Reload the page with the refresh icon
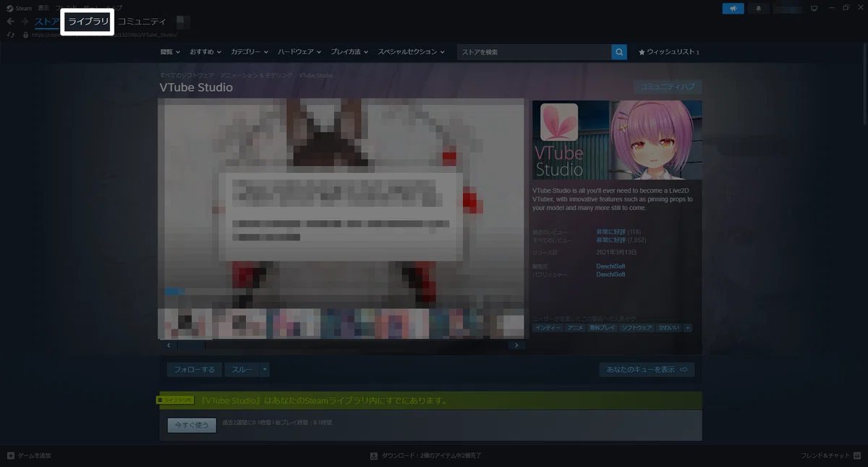The image size is (868, 467). click(x=10, y=34)
